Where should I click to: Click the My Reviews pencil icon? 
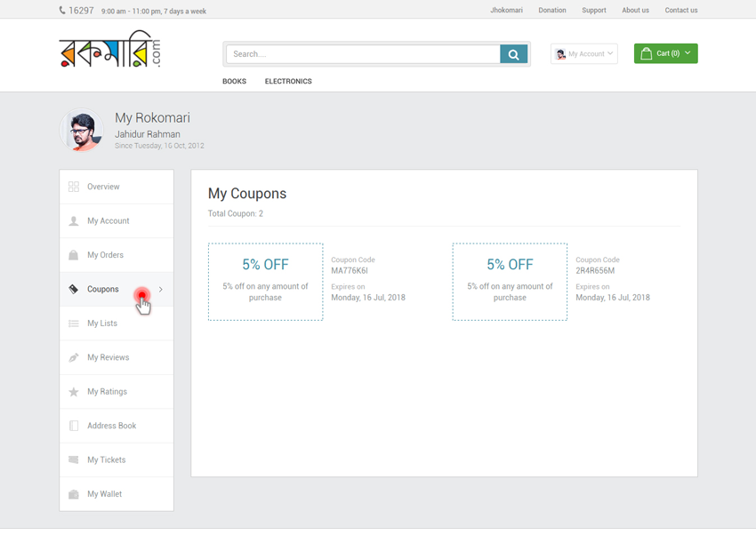[74, 357]
